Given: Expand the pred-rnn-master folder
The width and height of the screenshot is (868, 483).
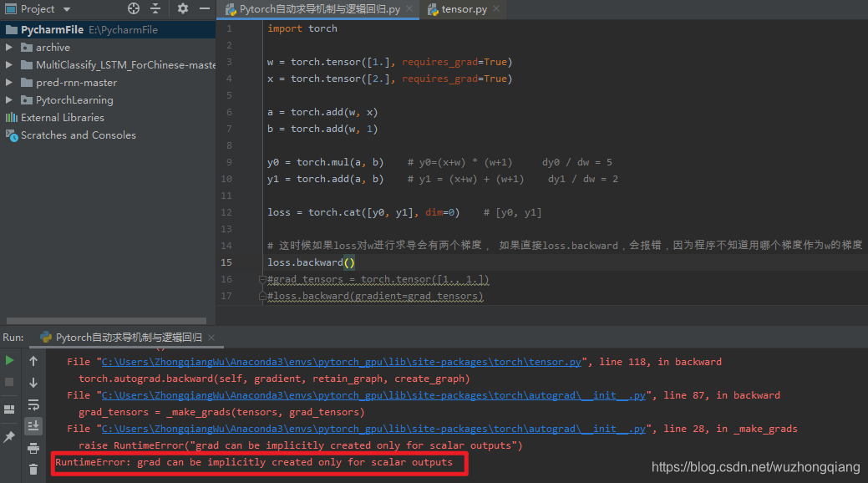Looking at the screenshot, I should 9,83.
